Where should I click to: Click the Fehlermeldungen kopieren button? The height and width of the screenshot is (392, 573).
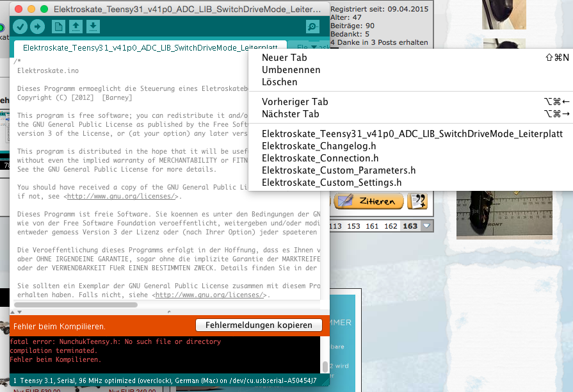click(259, 325)
